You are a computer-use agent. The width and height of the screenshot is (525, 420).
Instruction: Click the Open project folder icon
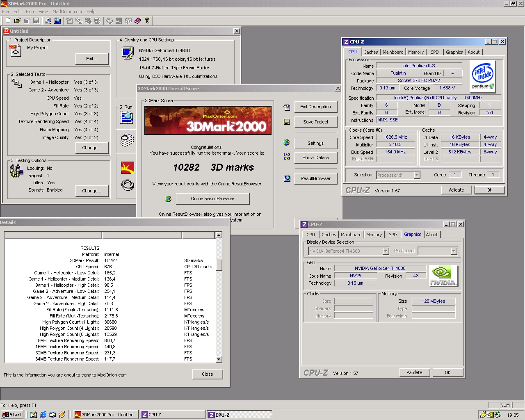pyautogui.click(x=17, y=21)
